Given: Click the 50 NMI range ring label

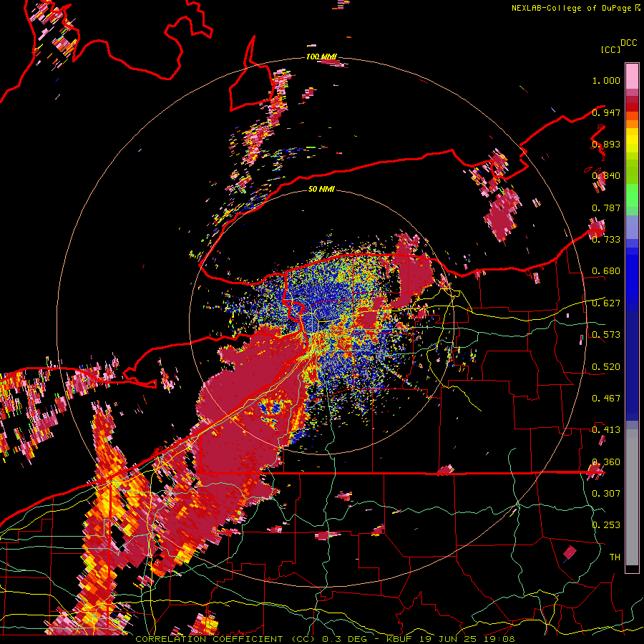Looking at the screenshot, I should 321,189.
